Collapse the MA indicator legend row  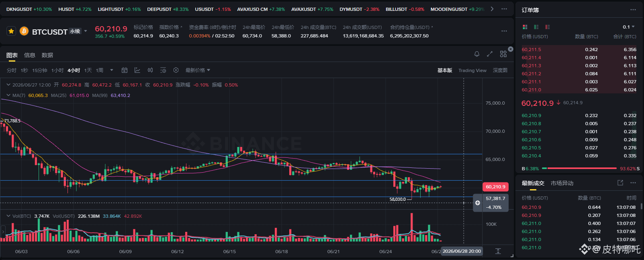tap(8, 95)
